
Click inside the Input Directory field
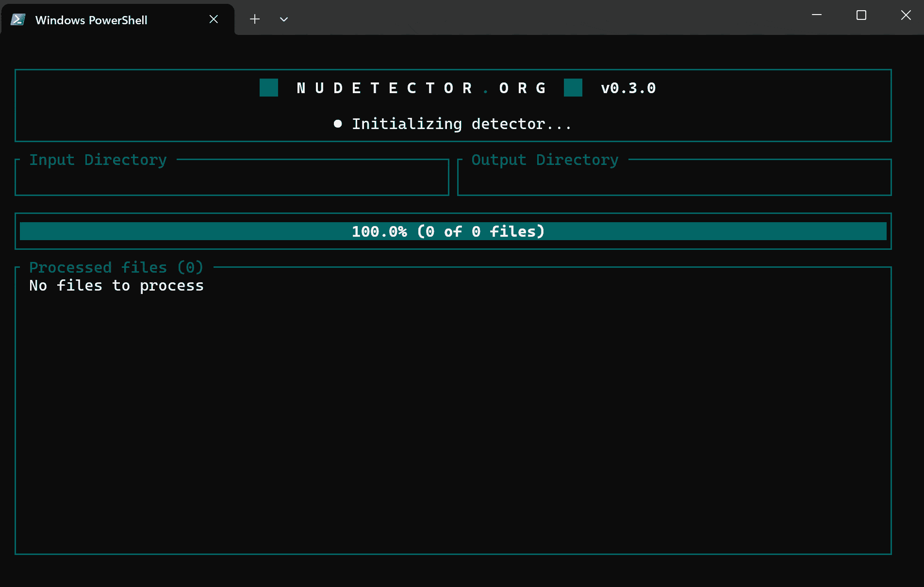pos(231,179)
